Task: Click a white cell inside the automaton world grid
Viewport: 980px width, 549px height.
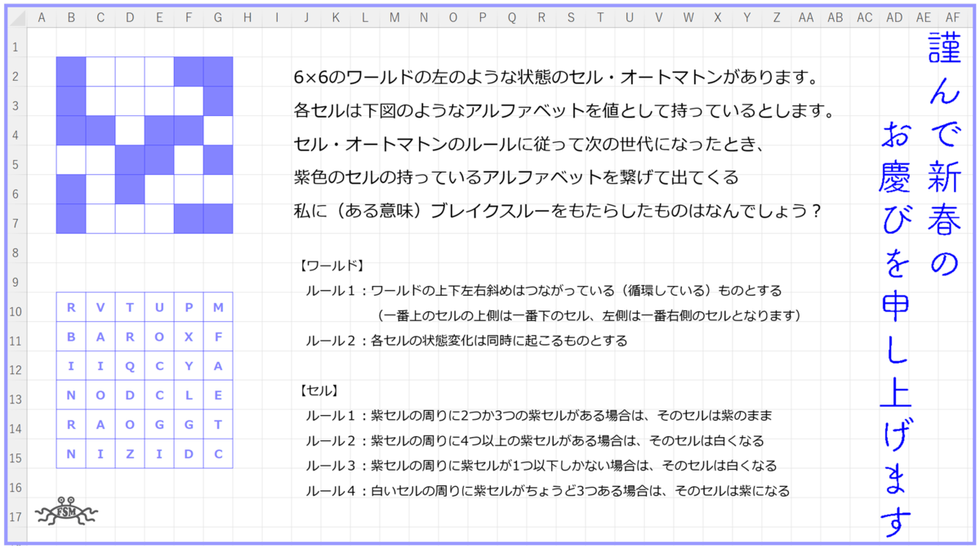Action: tap(100, 69)
